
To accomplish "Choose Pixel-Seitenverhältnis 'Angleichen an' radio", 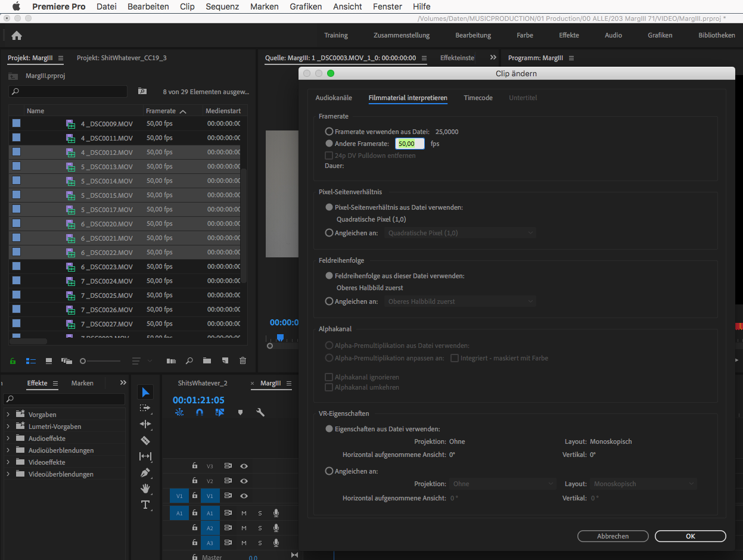I will 329,233.
